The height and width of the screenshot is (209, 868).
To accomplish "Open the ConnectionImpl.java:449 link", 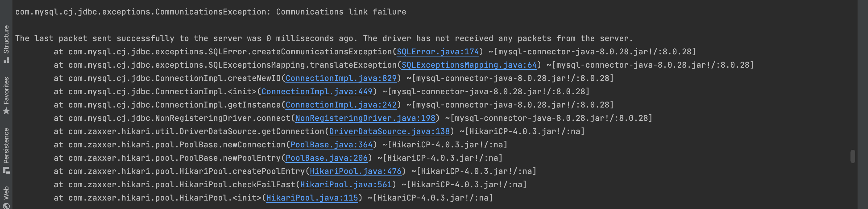I will 317,91.
